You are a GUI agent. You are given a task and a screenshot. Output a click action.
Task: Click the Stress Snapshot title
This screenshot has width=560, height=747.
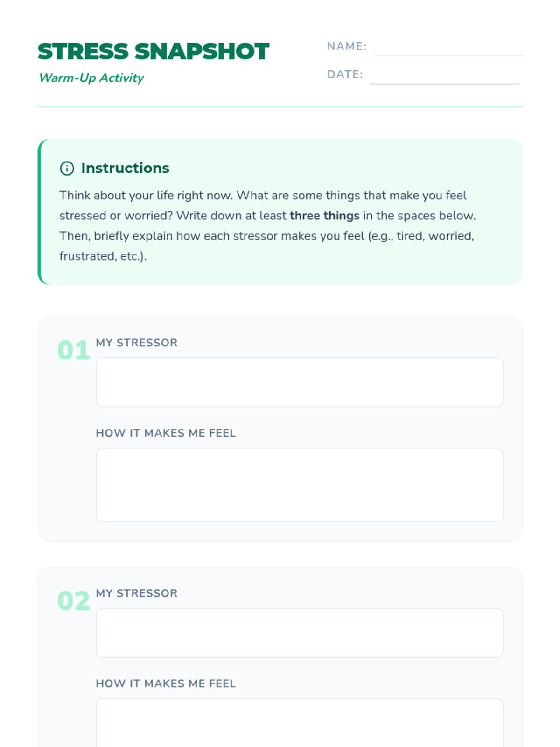pyautogui.click(x=154, y=51)
